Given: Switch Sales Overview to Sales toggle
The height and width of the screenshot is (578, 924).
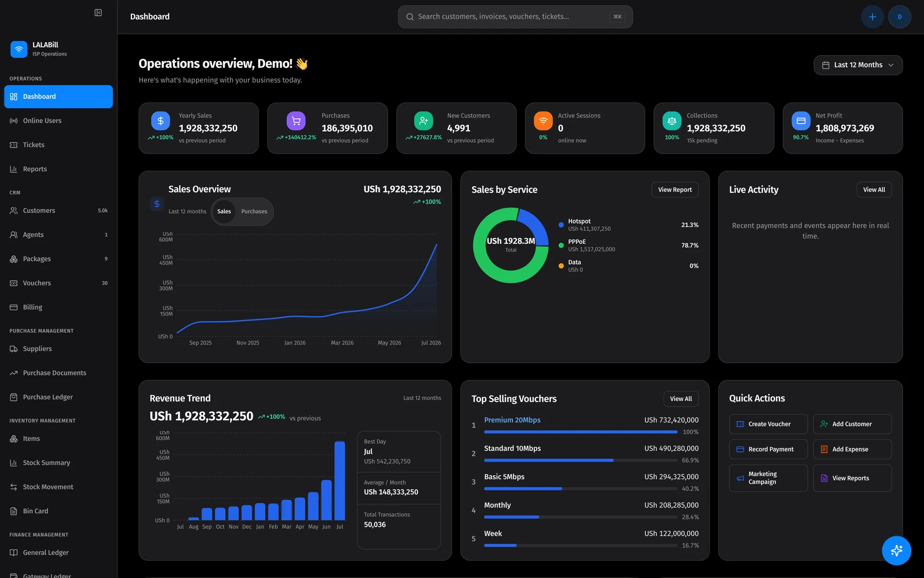Looking at the screenshot, I should click(x=224, y=212).
